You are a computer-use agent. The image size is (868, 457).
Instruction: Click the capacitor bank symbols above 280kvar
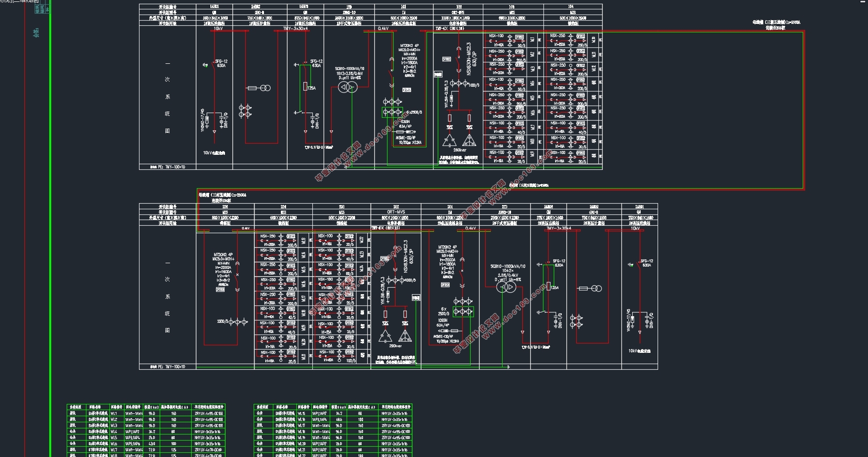459,140
